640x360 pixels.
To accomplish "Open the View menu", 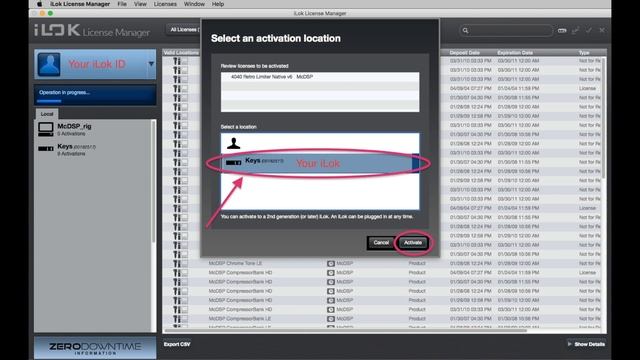I will 140,4.
